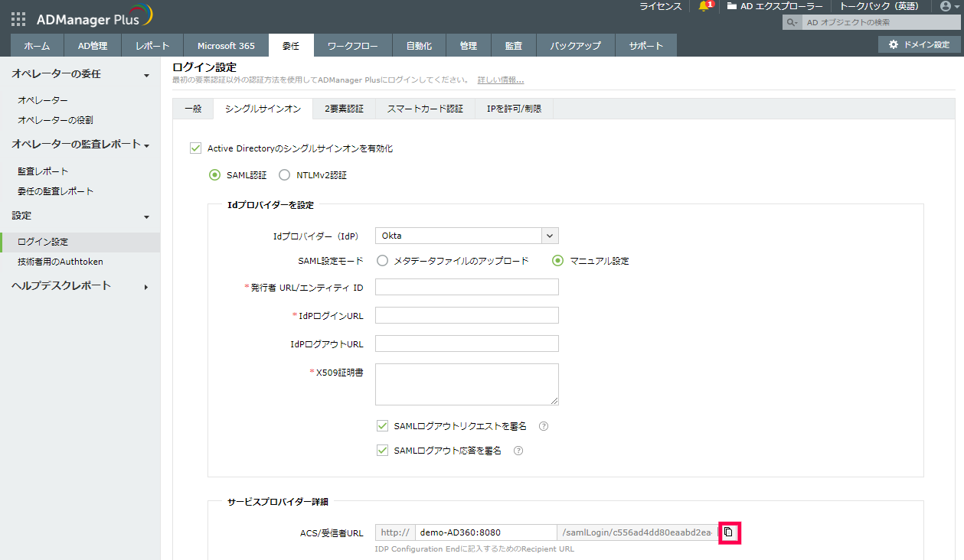Choose メタデータファイルのアップロード mode
Viewport: 964px width, 560px height.
tap(382, 261)
